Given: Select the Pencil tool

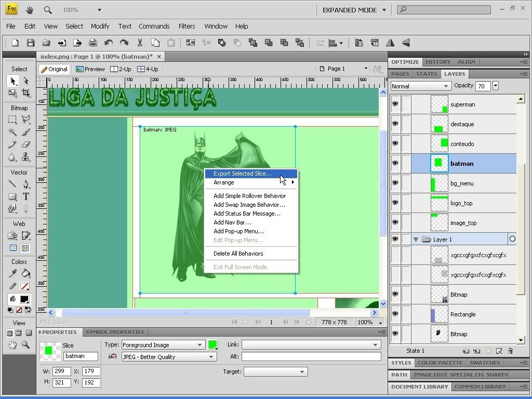Looking at the screenshot, I should click(12, 144).
